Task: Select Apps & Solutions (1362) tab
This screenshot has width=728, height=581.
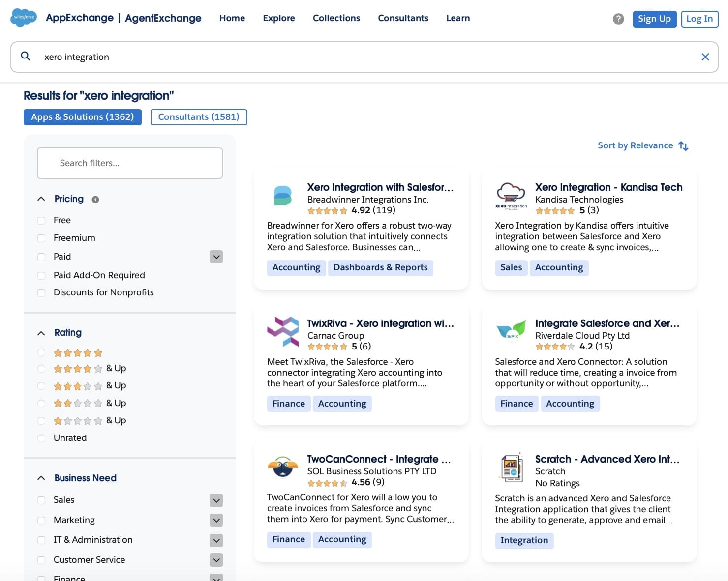Action: point(83,117)
